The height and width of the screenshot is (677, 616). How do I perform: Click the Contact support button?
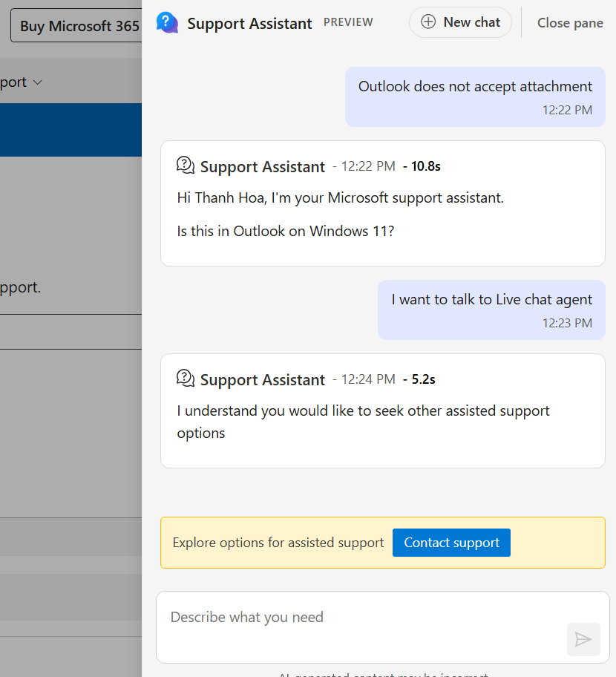click(x=451, y=543)
